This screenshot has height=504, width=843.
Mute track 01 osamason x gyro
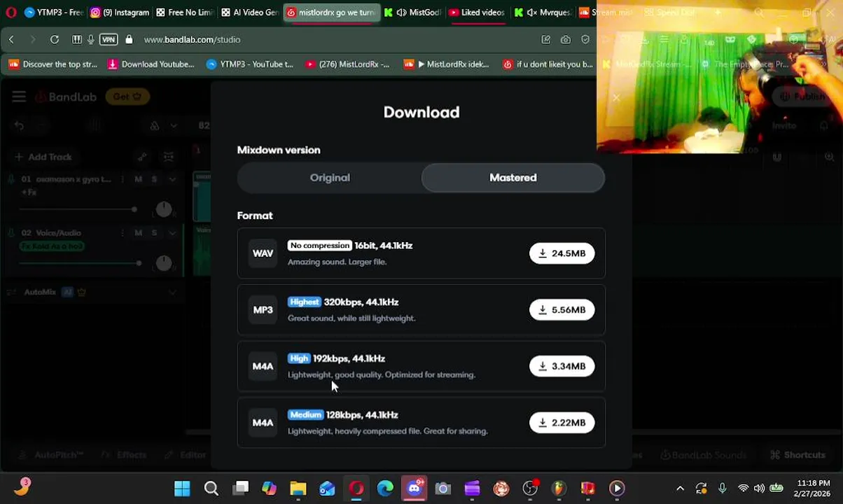[x=138, y=179]
